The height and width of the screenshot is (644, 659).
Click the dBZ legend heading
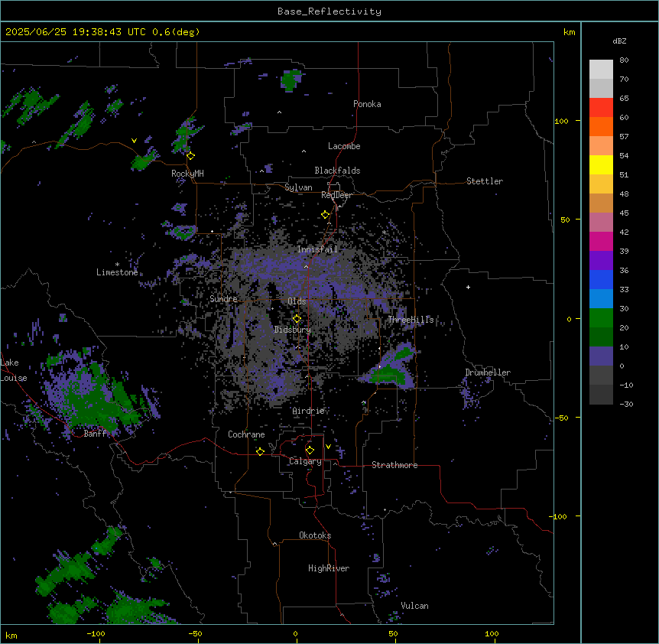[619, 41]
